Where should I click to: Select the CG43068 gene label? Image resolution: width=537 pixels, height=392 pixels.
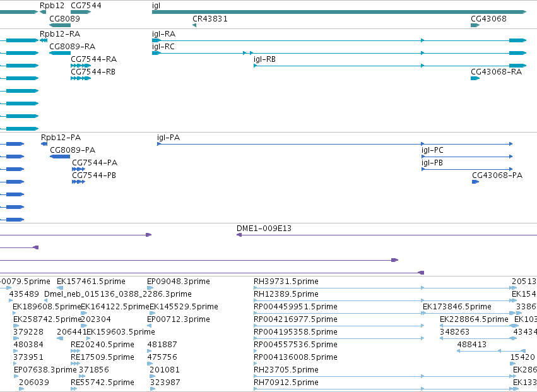488,18
